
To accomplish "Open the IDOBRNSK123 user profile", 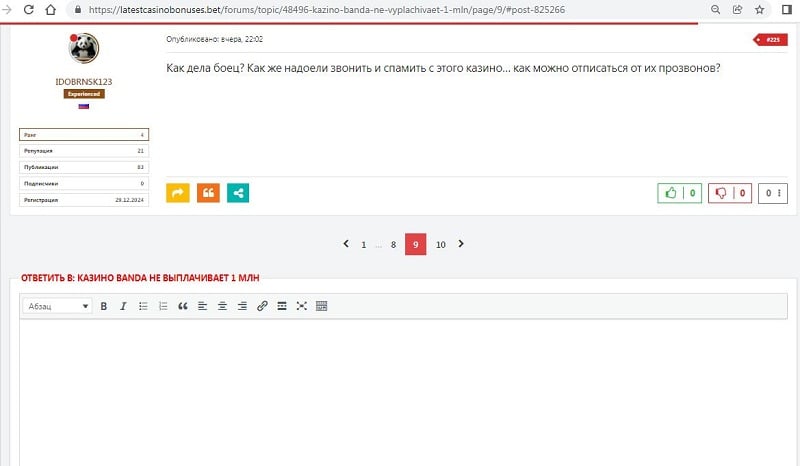I will click(x=84, y=81).
